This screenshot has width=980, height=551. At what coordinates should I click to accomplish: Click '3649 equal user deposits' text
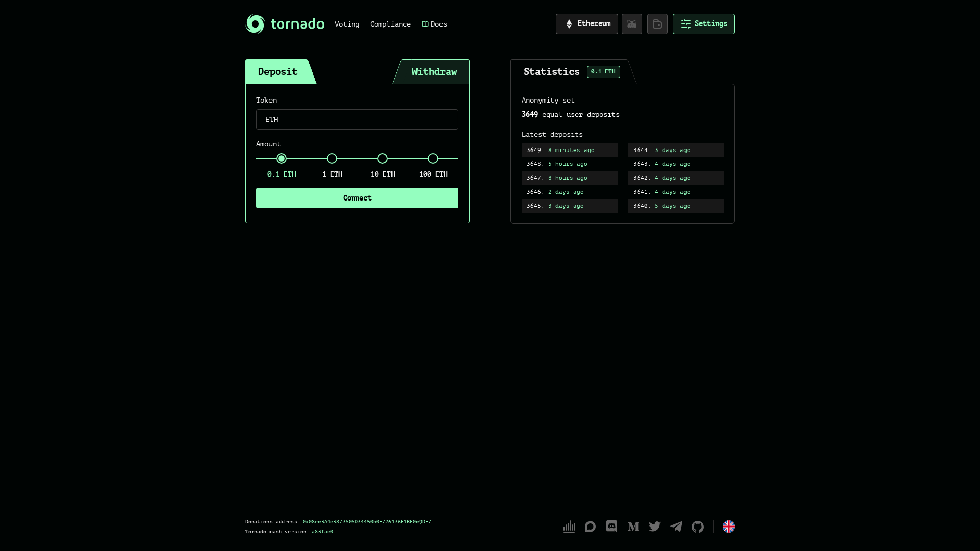pos(571,114)
